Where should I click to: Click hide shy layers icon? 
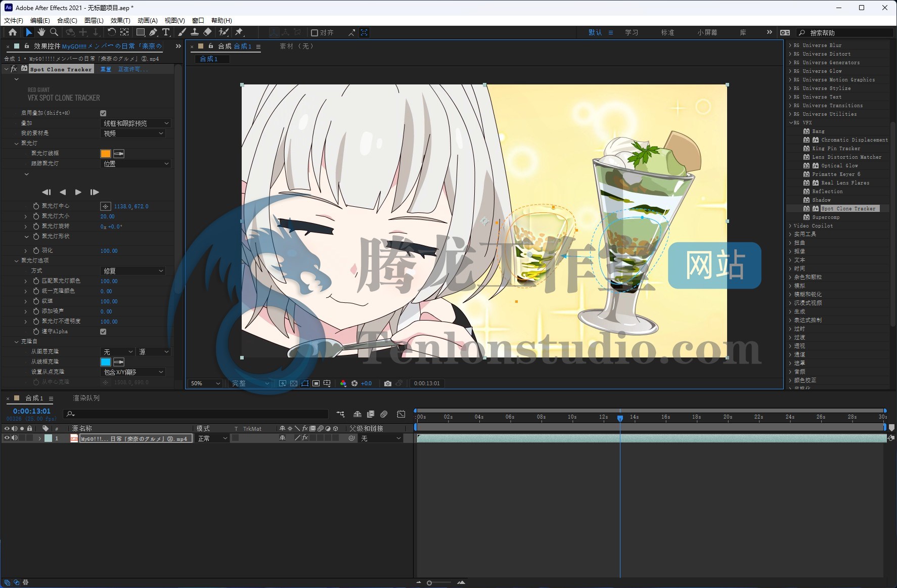357,414
